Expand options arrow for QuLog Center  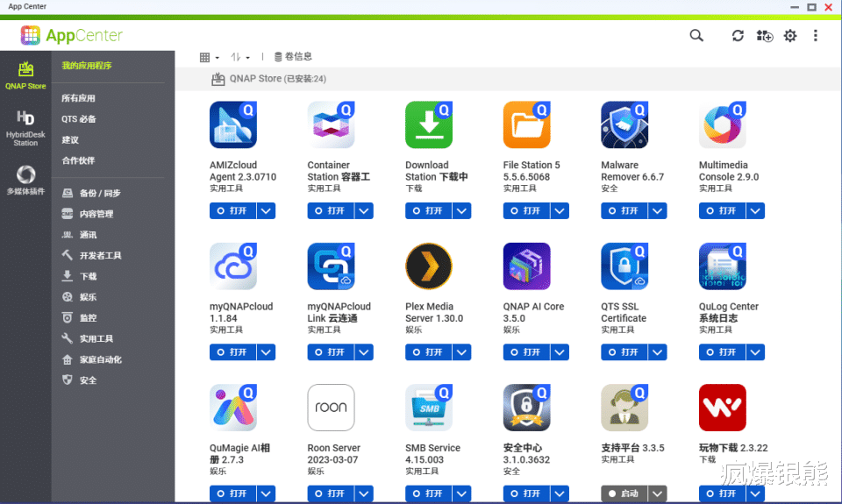click(x=755, y=352)
